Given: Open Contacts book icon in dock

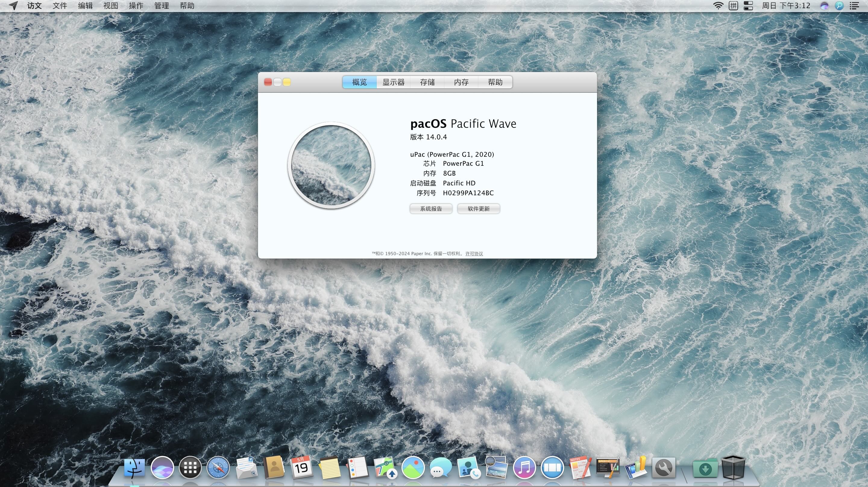Looking at the screenshot, I should point(274,467).
